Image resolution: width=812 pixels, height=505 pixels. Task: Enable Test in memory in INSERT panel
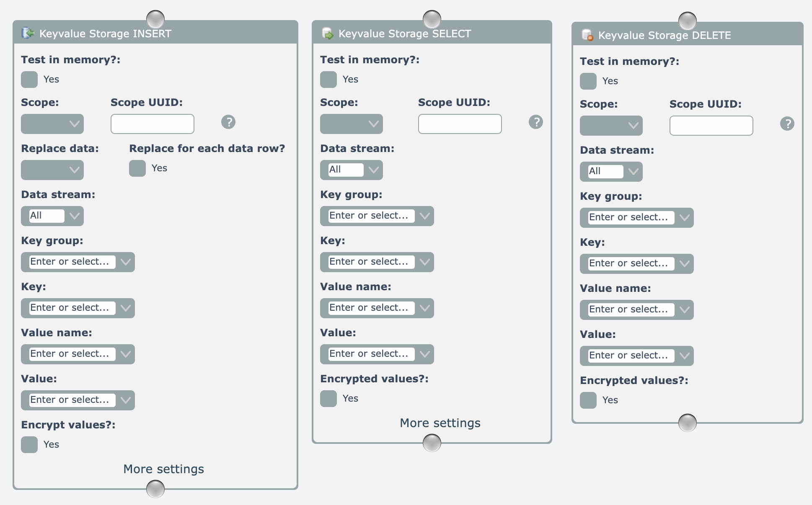(29, 80)
